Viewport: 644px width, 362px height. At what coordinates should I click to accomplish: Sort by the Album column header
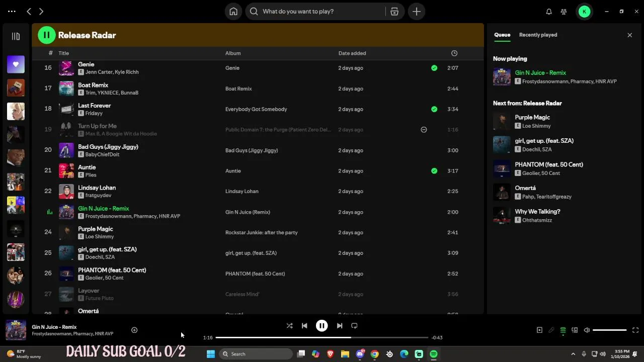pos(233,53)
